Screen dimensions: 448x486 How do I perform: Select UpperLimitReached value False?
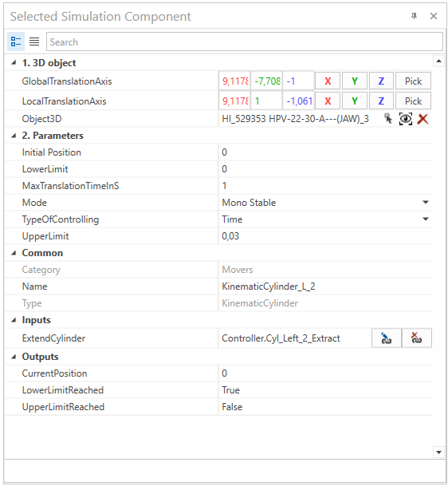coord(232,407)
